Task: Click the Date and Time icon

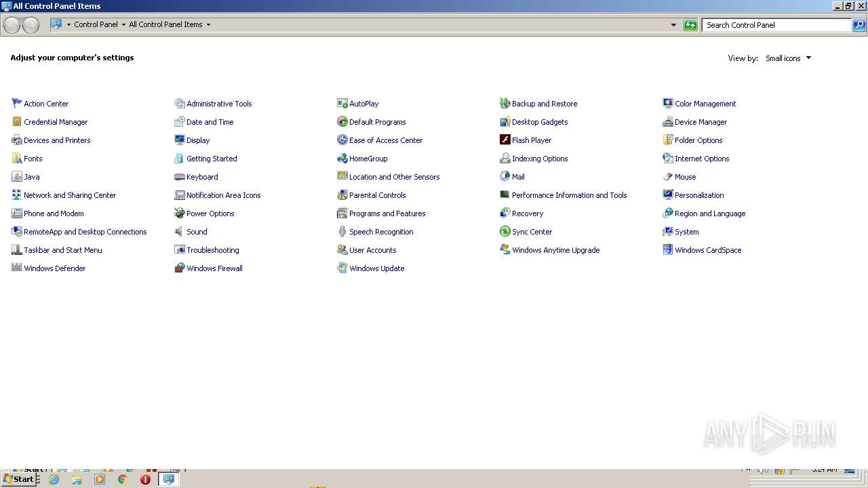Action: pos(180,121)
